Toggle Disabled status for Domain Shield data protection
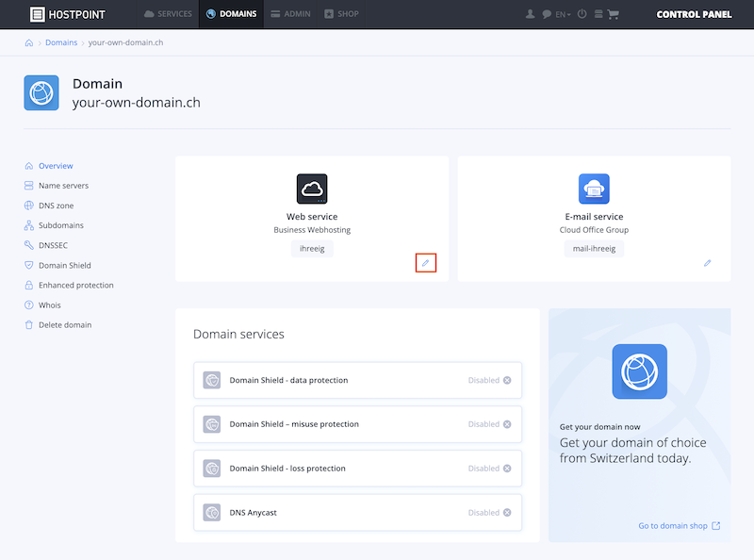This screenshot has height=560, width=754. 489,380
